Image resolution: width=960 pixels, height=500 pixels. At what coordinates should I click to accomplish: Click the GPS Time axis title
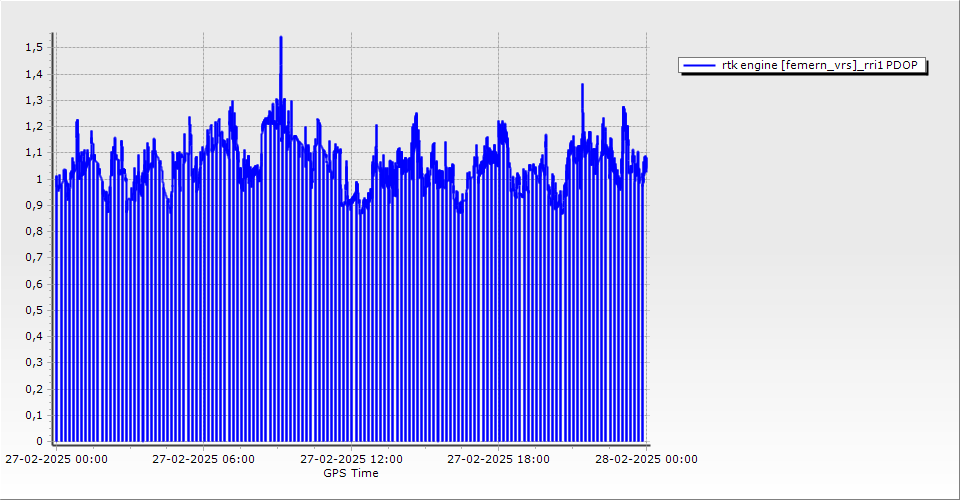click(x=350, y=473)
